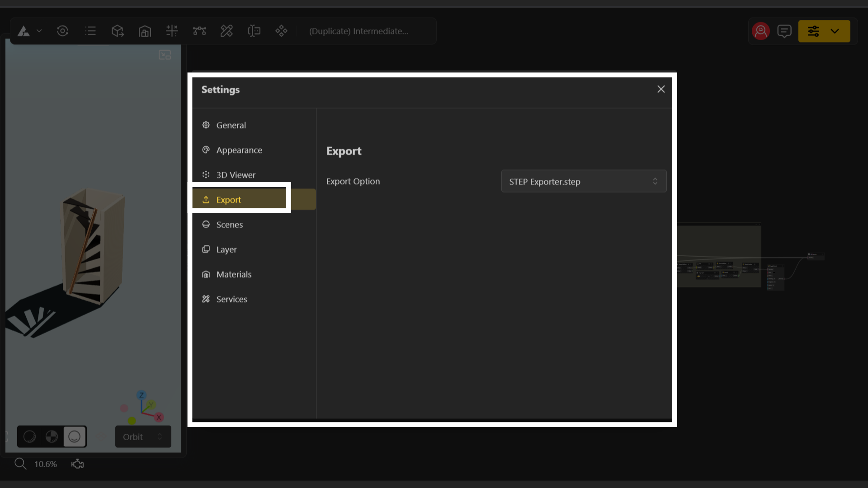
Task: Switch to the Materials settings tab
Action: click(234, 274)
